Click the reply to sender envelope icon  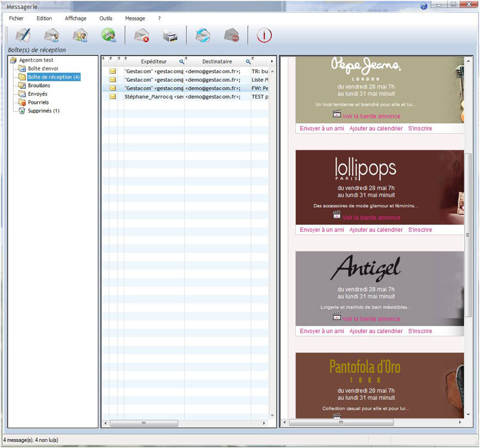coord(52,35)
